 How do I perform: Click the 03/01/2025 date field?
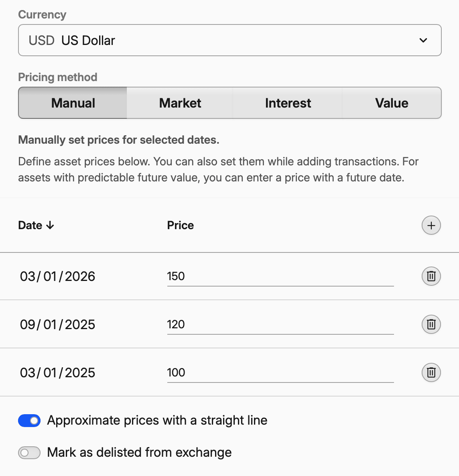[x=58, y=372]
